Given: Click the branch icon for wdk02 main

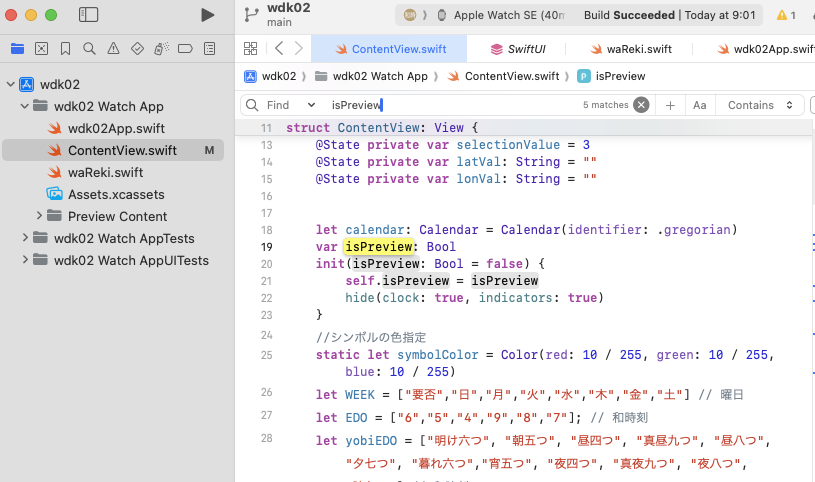Looking at the screenshot, I should tap(252, 15).
